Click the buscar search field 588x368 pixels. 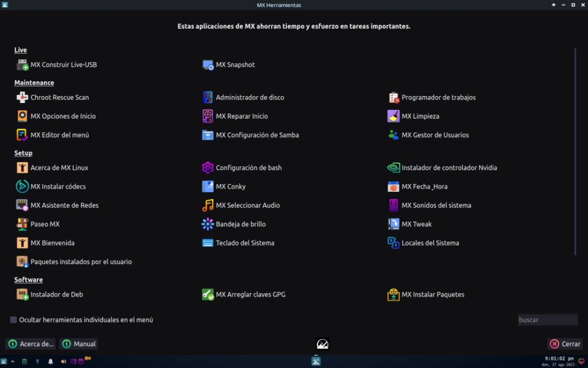(x=547, y=320)
